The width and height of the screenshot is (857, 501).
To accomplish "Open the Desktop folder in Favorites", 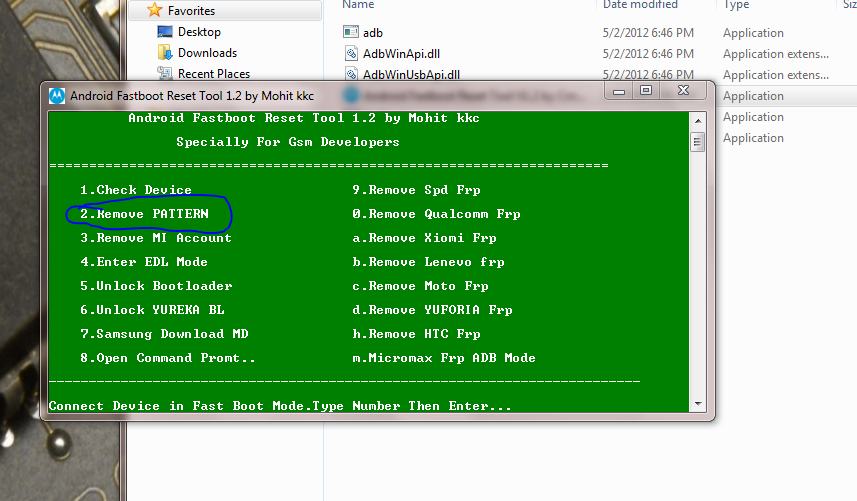I will pyautogui.click(x=199, y=32).
